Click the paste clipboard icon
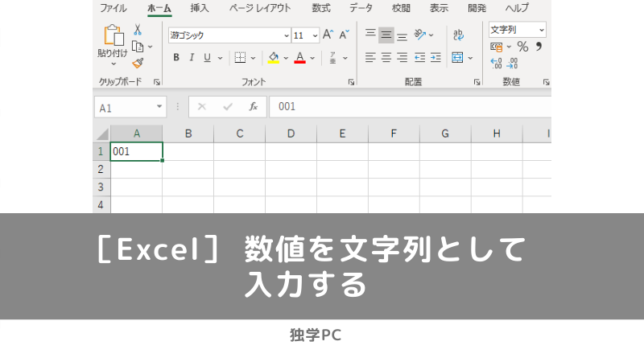Screen dimensions: 644x362 coord(112,35)
